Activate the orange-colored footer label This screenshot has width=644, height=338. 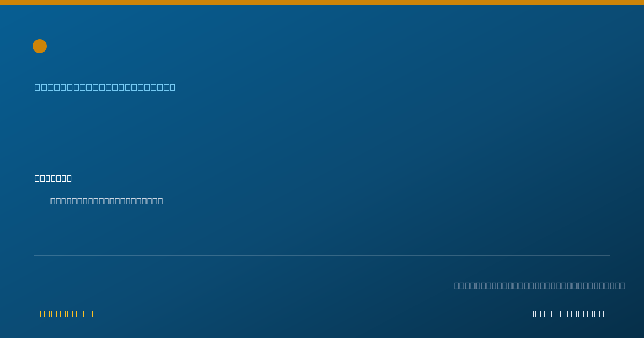click(x=67, y=313)
